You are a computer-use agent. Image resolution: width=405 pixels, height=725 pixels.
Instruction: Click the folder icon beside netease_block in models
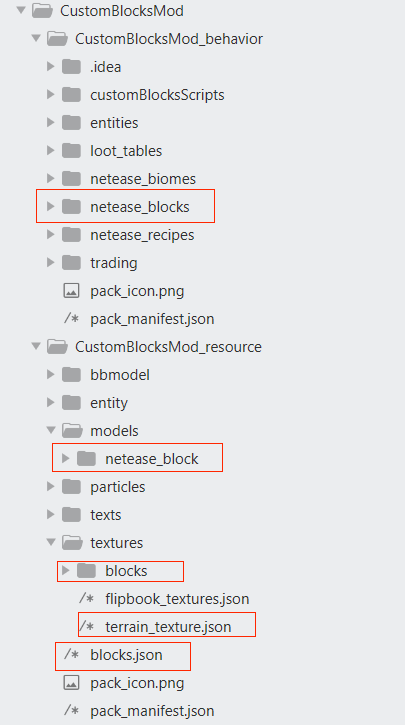pyautogui.click(x=86, y=458)
